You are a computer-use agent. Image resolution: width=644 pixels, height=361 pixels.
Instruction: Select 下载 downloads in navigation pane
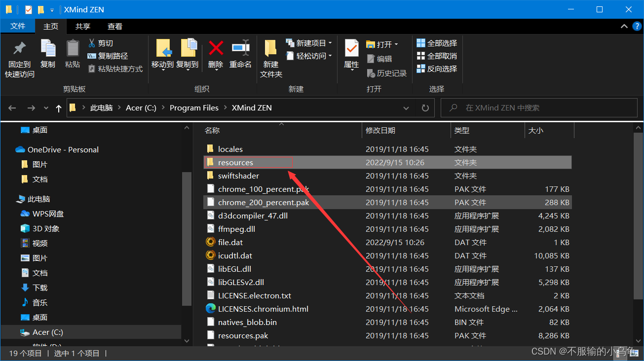click(x=40, y=288)
